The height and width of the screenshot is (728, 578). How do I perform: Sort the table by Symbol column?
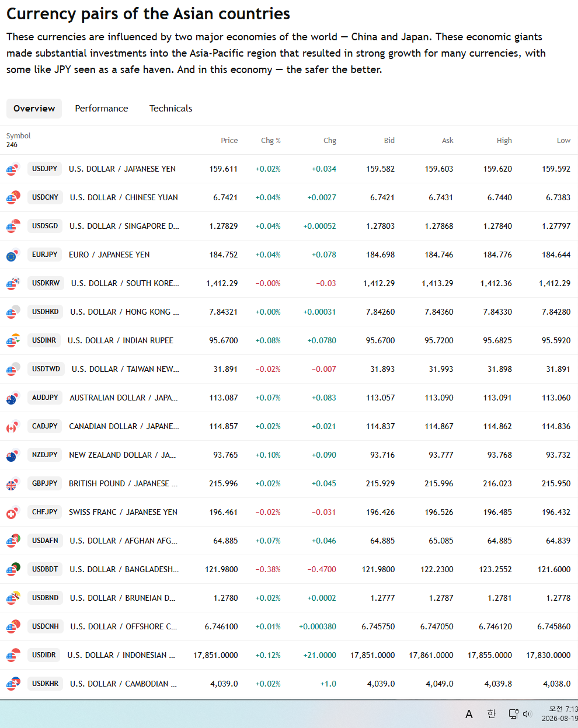(18, 136)
